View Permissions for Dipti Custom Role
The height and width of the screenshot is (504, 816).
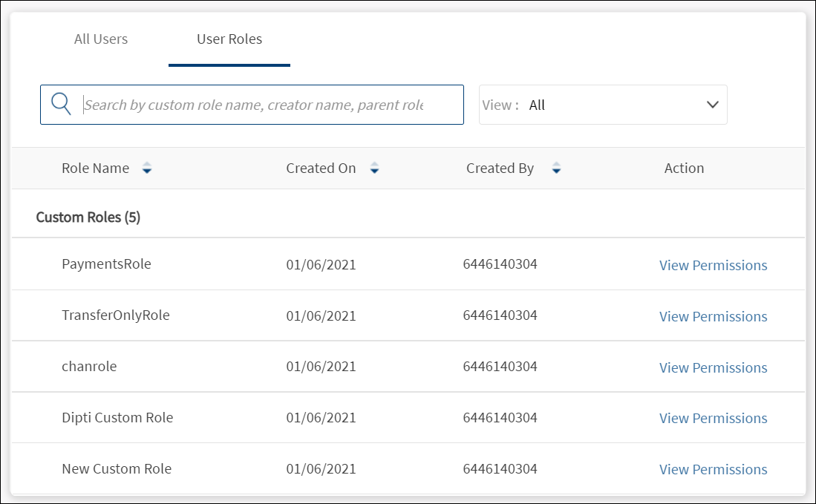pos(713,418)
